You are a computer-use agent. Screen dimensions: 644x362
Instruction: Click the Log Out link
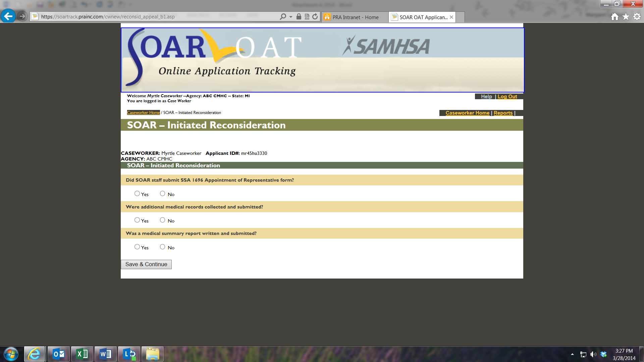(x=507, y=97)
